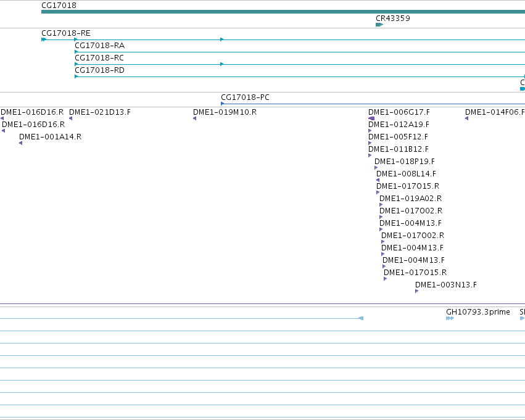This screenshot has width=525, height=420.
Task: Select the DME1-001A14.R feature label
Action: pos(50,137)
